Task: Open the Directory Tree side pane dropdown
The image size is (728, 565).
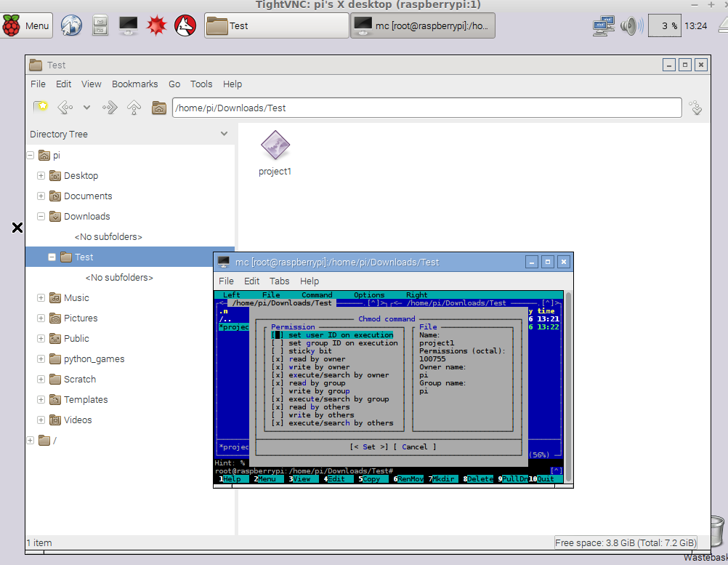Action: click(x=224, y=134)
